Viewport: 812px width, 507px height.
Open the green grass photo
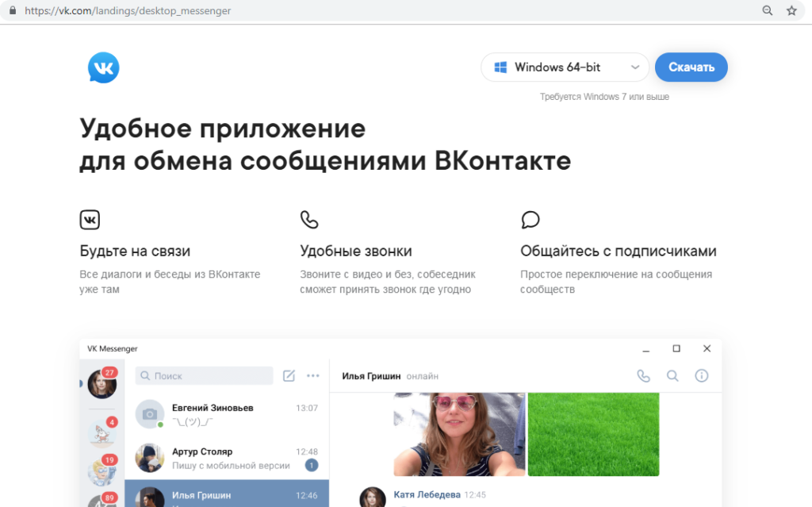(593, 434)
